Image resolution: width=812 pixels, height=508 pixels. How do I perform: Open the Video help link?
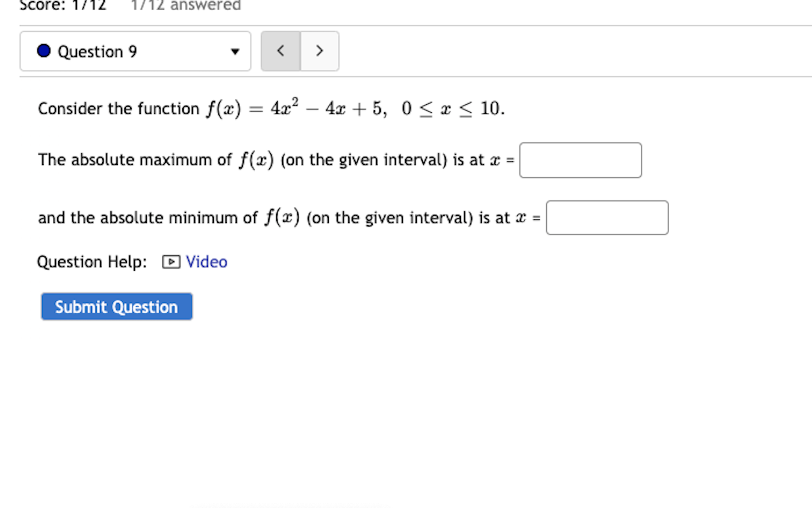[x=206, y=262]
